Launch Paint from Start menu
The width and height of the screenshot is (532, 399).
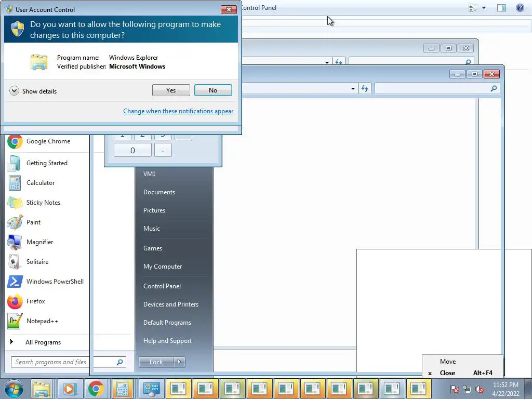[24, 222]
